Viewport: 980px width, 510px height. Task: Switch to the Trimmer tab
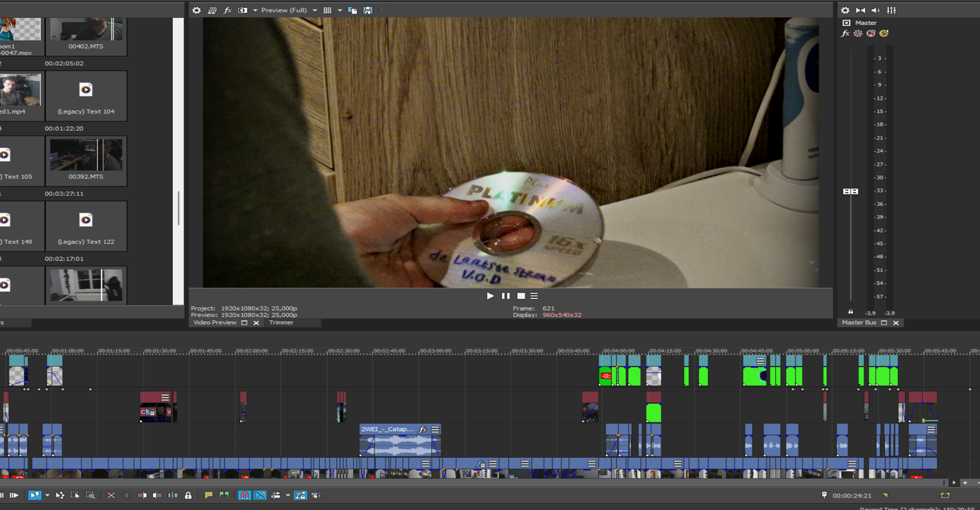281,323
